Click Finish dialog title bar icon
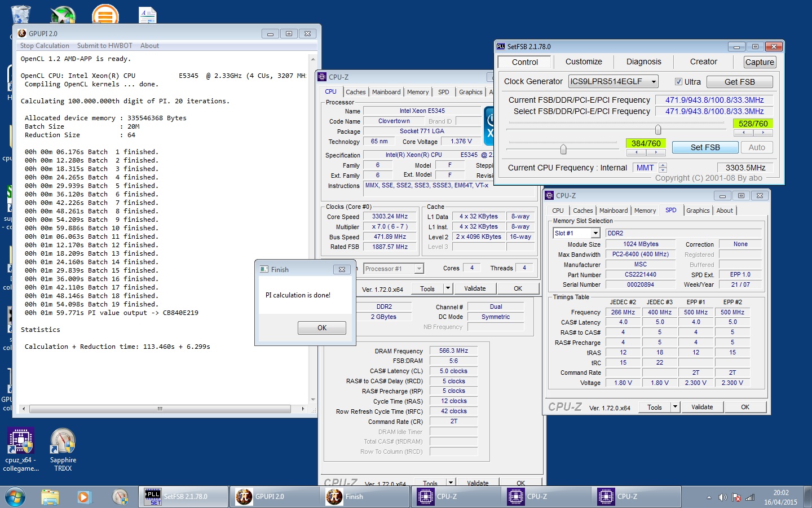Screen dimensions: 812x508 [264, 269]
